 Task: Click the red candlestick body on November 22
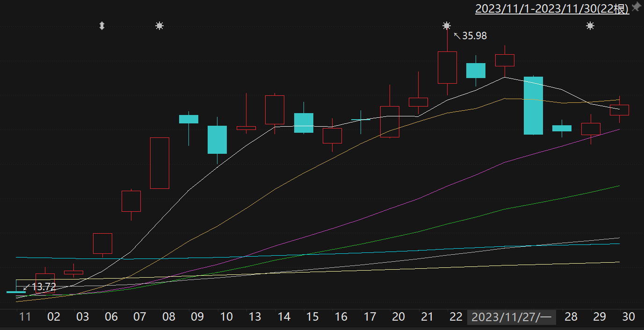(447, 67)
